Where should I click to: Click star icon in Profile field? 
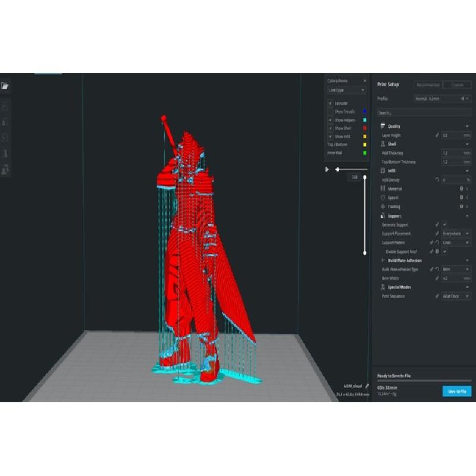tap(463, 98)
